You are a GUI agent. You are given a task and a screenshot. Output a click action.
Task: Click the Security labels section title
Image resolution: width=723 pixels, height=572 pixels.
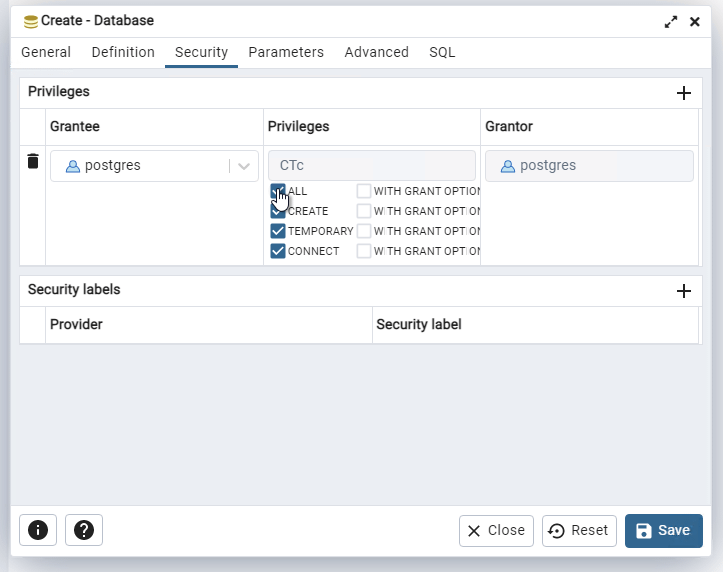[74, 289]
